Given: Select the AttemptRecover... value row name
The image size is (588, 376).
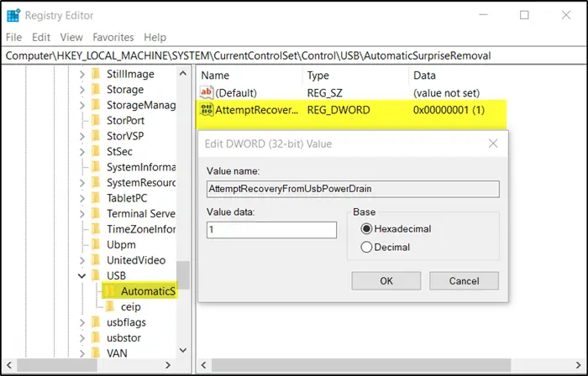Looking at the screenshot, I should 256,110.
